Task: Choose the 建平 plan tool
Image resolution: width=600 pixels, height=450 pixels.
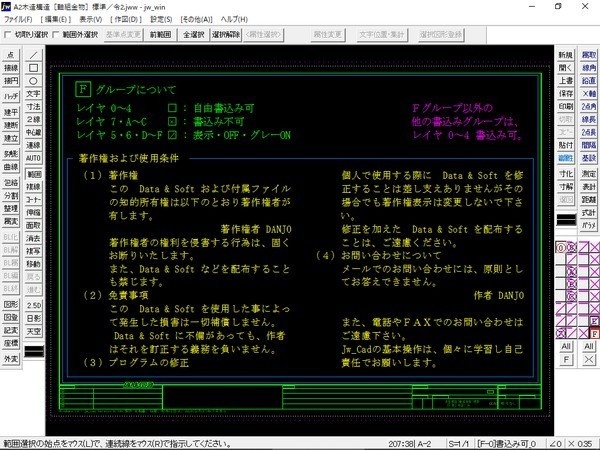Action: pyautogui.click(x=11, y=112)
